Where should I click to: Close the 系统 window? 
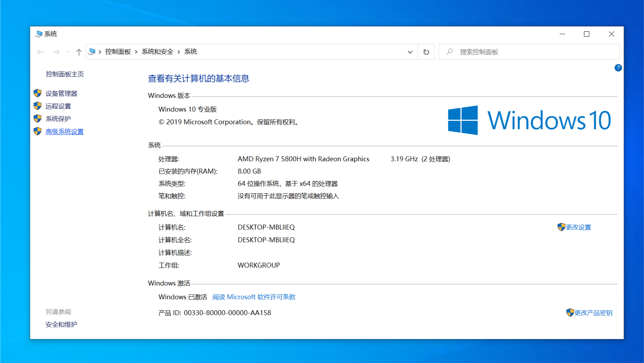tap(611, 34)
